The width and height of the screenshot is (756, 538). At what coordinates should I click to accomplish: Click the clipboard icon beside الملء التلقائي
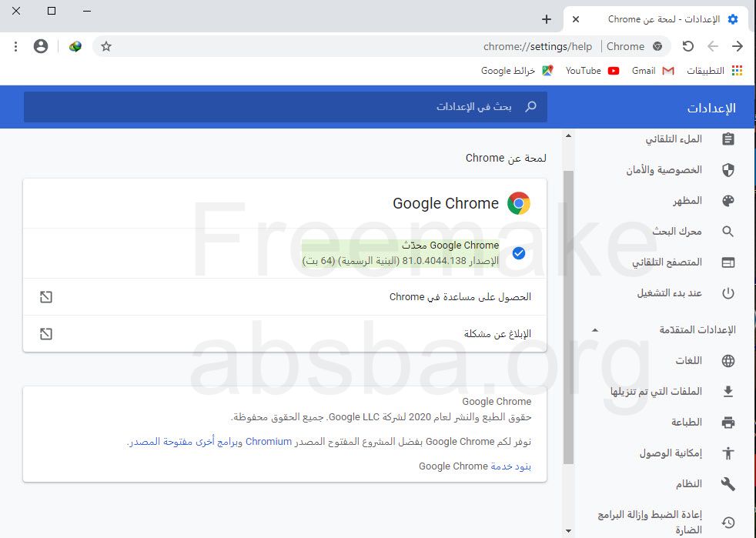[x=728, y=139]
